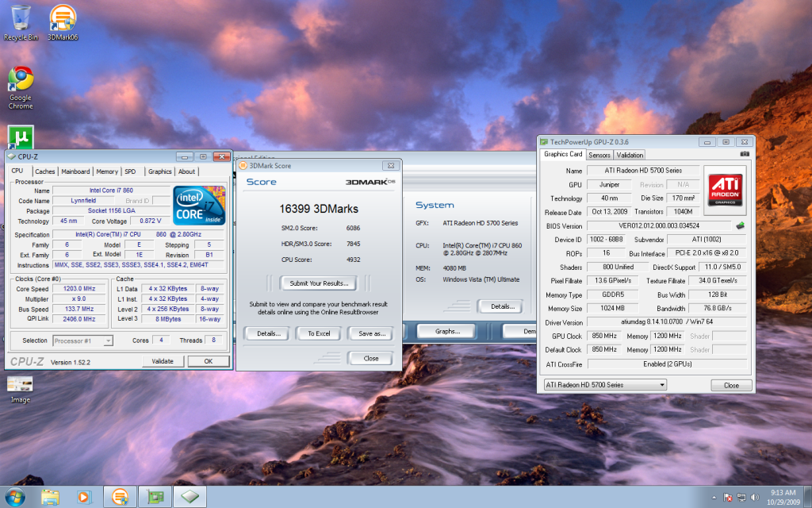The width and height of the screenshot is (812, 508).
Task: Click the volume speaker icon in the tray
Action: [755, 497]
